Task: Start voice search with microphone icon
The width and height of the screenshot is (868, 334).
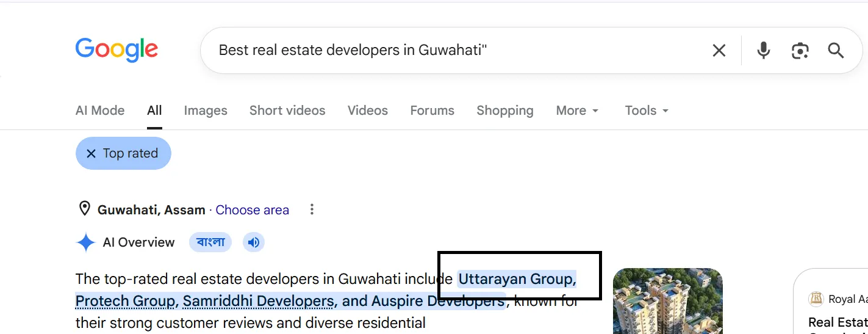Action: (x=764, y=50)
